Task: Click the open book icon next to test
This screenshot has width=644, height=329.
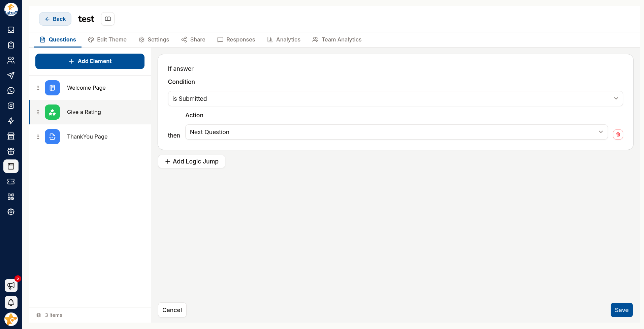Action: pos(108,19)
